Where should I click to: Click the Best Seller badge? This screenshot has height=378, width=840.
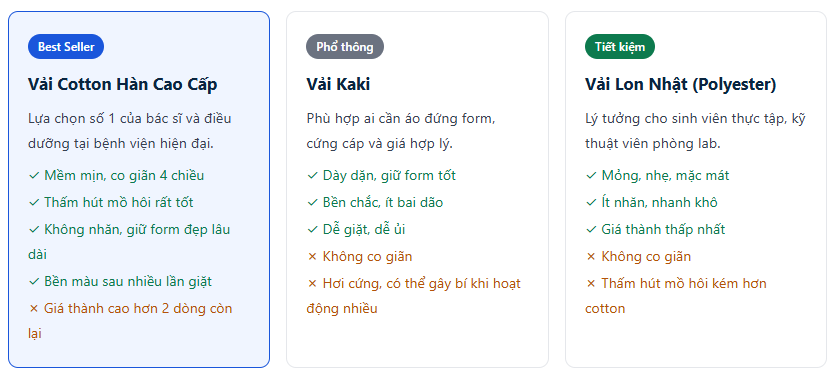tap(66, 47)
